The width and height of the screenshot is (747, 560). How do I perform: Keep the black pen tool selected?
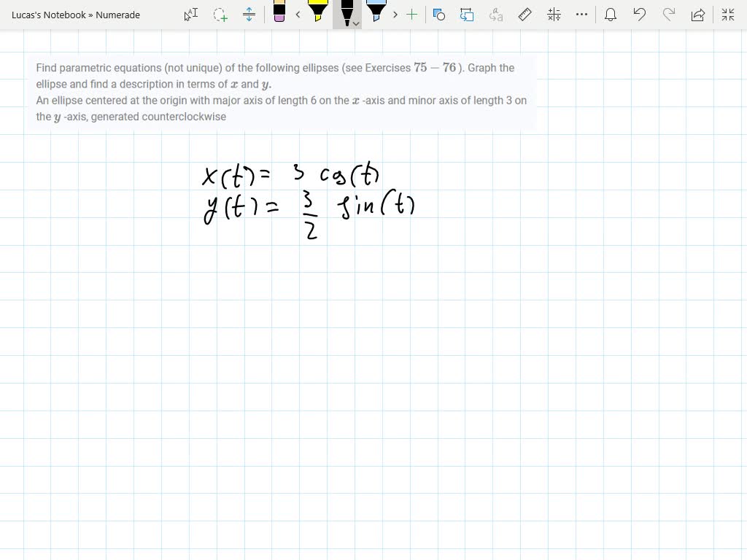coord(346,12)
